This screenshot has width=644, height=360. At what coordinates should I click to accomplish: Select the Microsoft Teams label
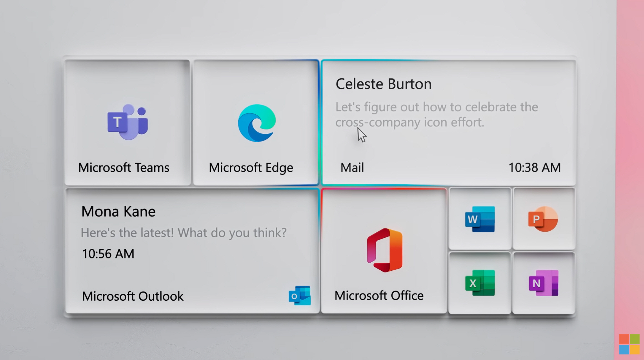pos(124,168)
